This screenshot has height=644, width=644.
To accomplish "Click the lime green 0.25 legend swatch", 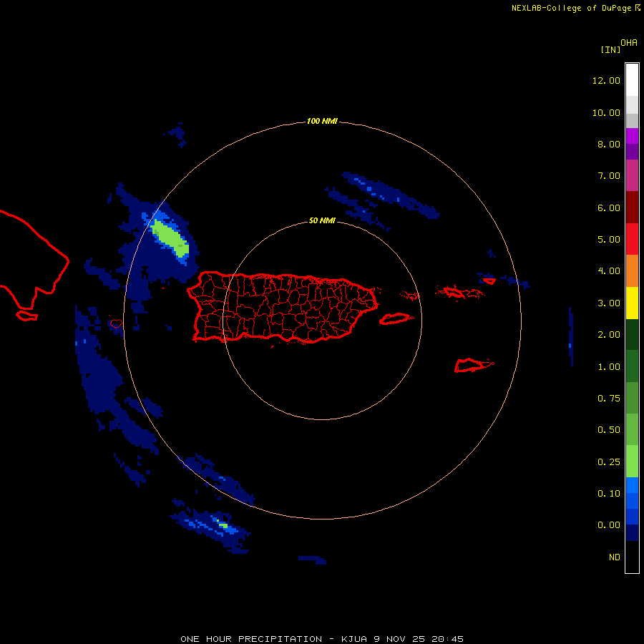I will [x=632, y=462].
